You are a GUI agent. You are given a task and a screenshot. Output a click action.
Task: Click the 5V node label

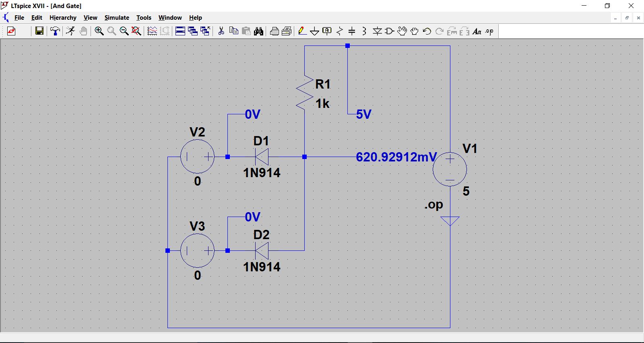coord(363,114)
